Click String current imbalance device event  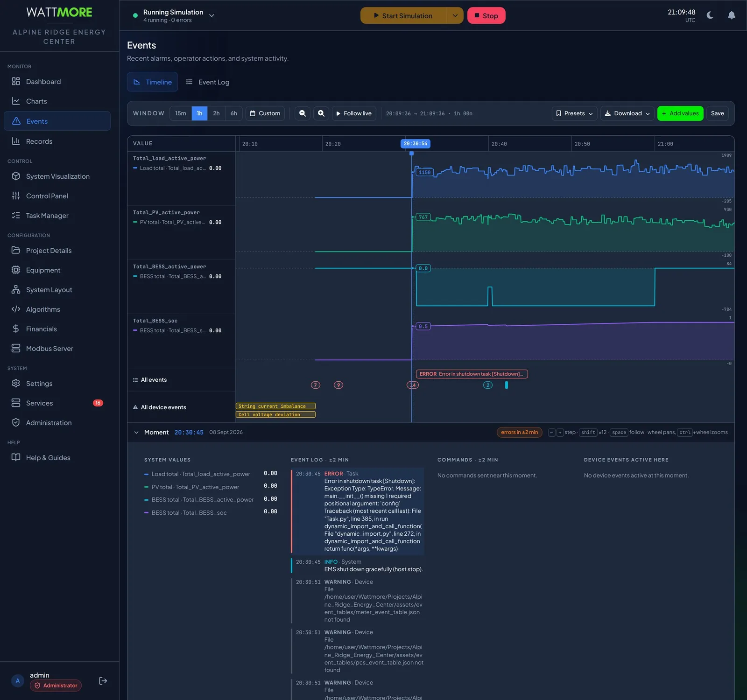[x=275, y=406]
